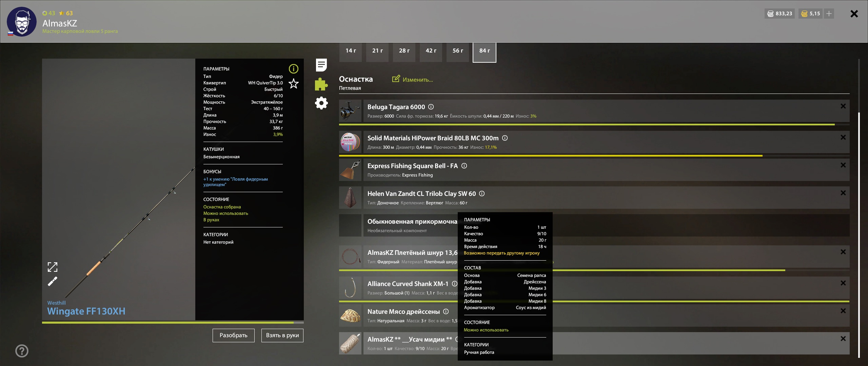
Task: Add more gold with the plus button
Action: 829,14
